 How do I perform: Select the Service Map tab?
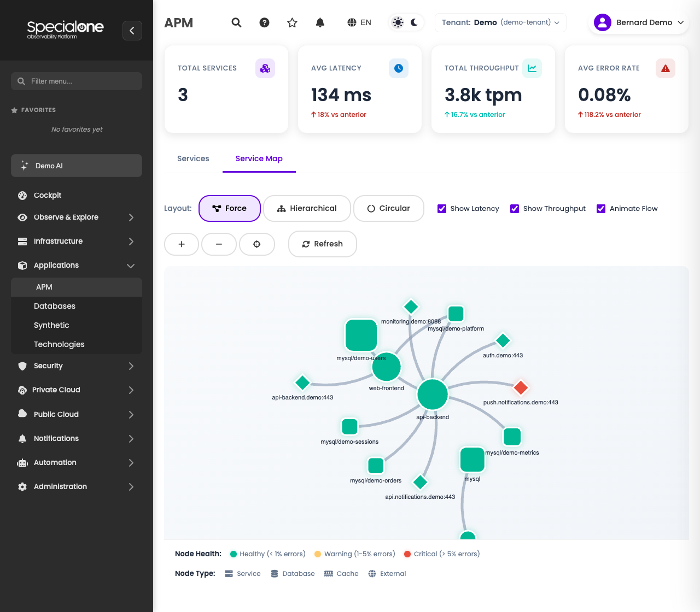pos(259,158)
